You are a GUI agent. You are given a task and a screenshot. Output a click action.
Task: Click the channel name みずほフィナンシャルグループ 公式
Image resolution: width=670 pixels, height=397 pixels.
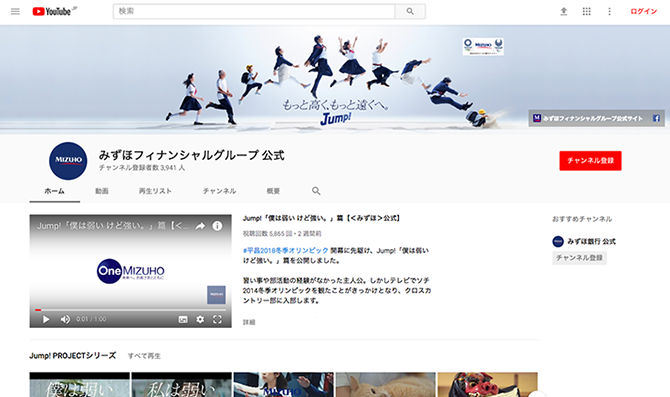point(191,155)
